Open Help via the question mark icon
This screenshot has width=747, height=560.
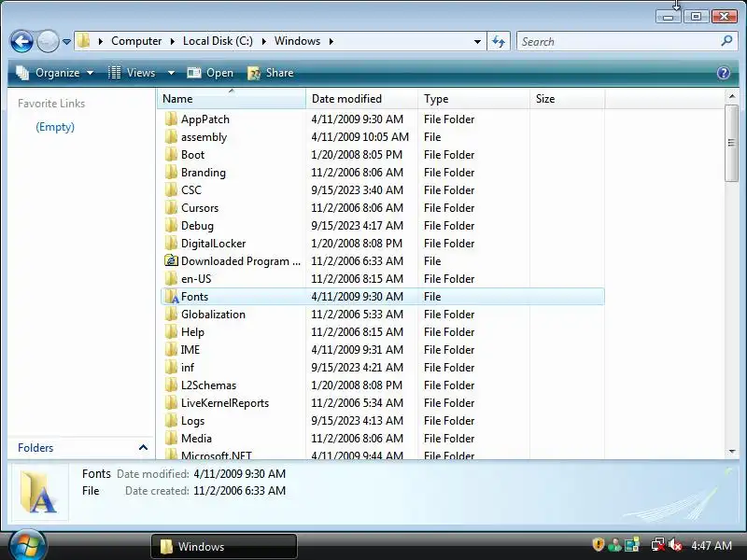point(723,73)
